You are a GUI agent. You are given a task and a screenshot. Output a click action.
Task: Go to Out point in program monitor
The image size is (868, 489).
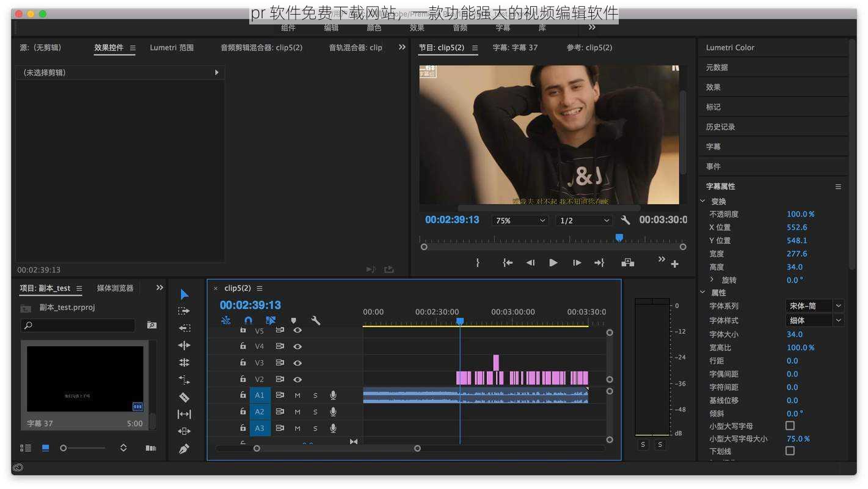click(x=599, y=263)
